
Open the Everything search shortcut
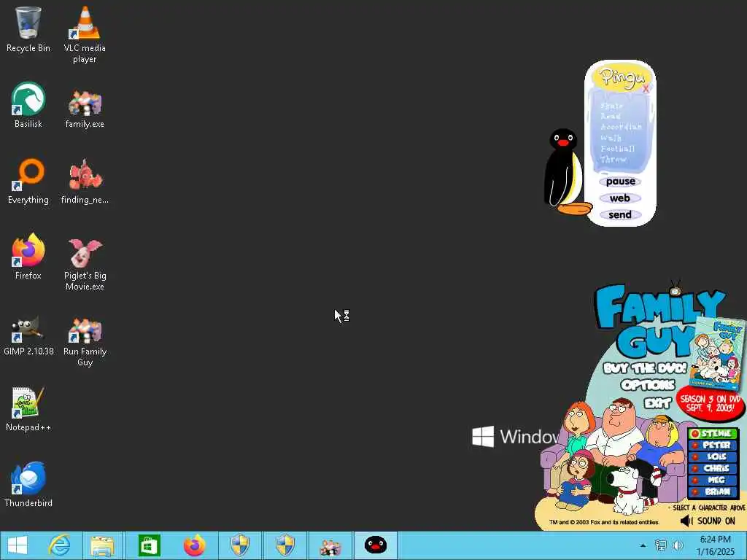pos(28,181)
